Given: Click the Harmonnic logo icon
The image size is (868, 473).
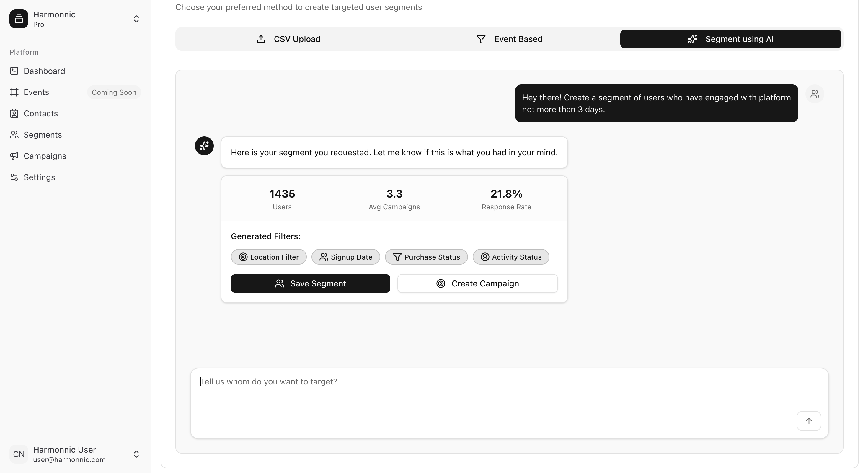Looking at the screenshot, I should click(x=19, y=19).
